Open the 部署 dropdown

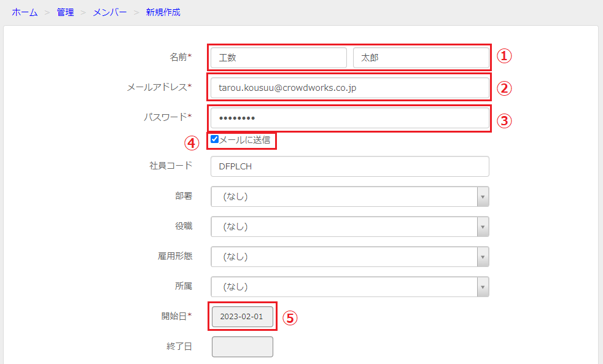[x=350, y=196]
